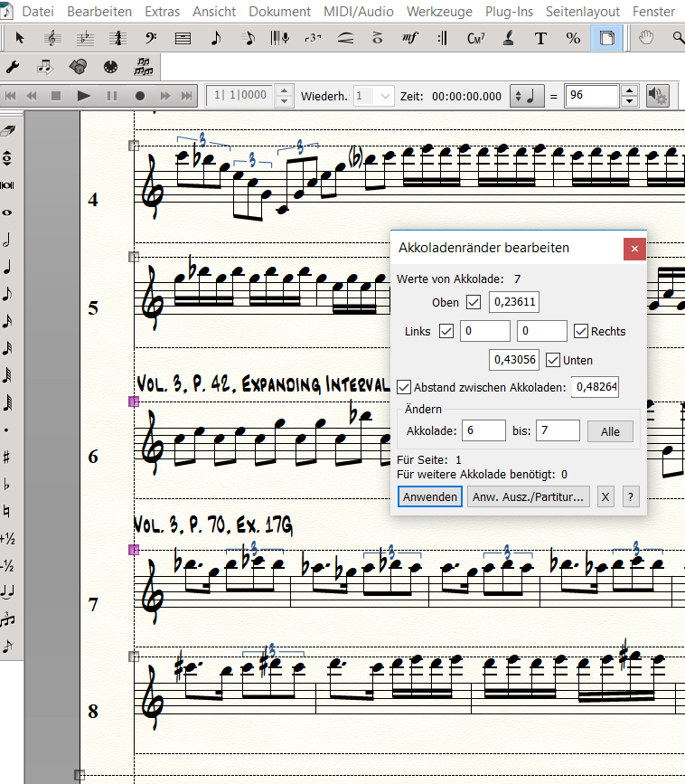Open dialog help with ? button

(x=631, y=496)
